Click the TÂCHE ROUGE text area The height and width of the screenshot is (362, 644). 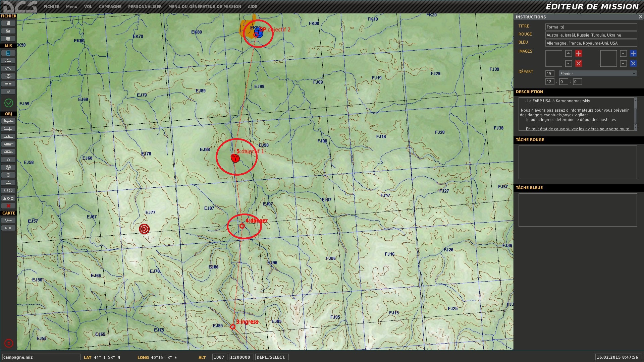(x=578, y=162)
